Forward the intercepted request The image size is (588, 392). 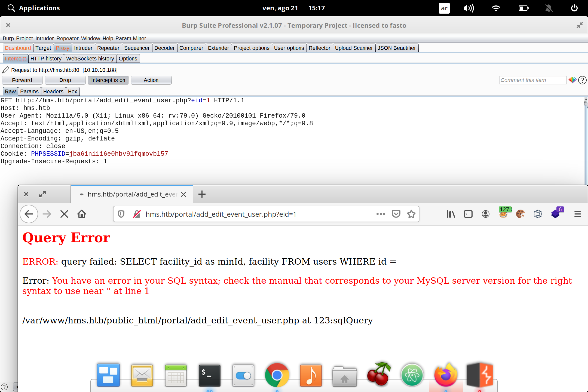(x=22, y=80)
